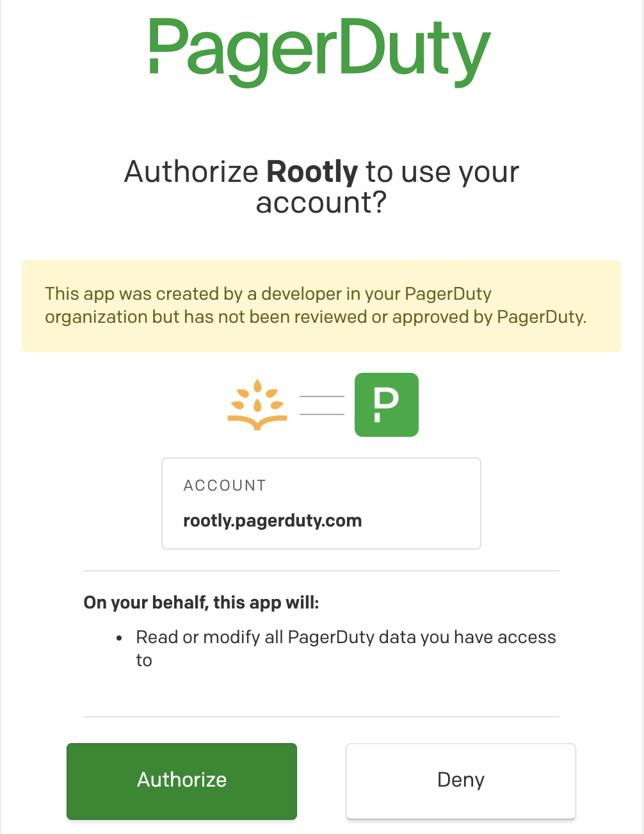Click the rootly.pagerduty.com account domain
644x834 pixels.
273,520
